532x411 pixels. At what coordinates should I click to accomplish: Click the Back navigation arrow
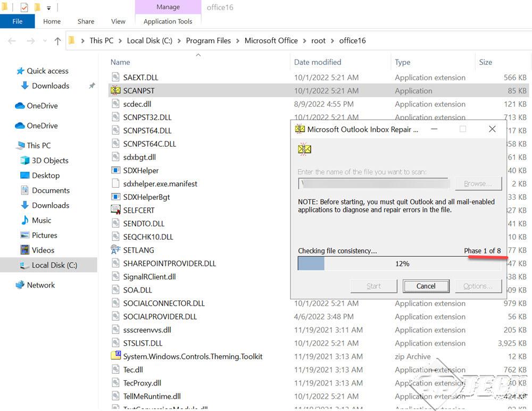pos(12,41)
